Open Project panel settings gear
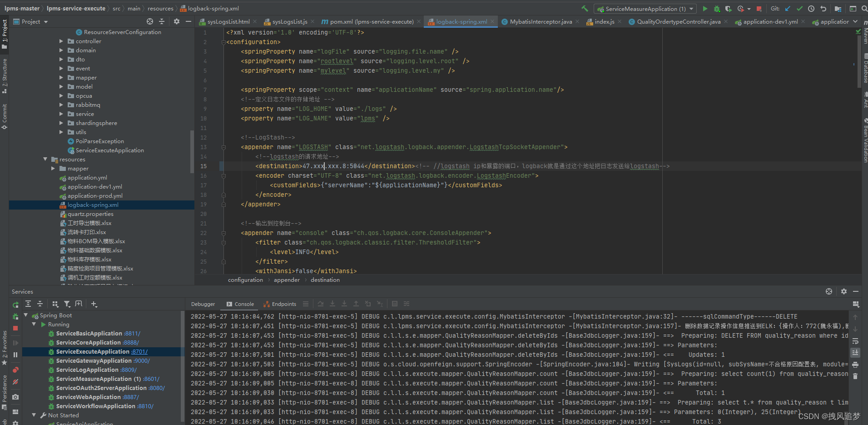This screenshot has width=868, height=425. coord(177,21)
